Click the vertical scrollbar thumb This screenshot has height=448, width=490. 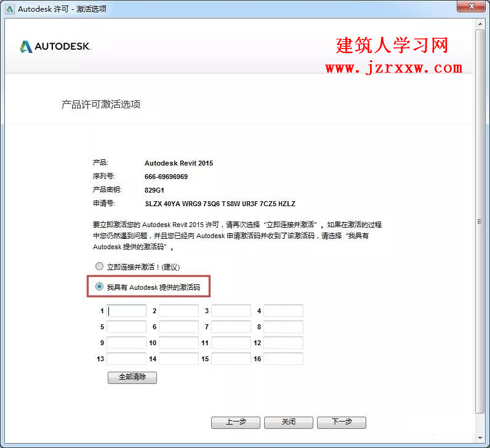tap(480, 221)
